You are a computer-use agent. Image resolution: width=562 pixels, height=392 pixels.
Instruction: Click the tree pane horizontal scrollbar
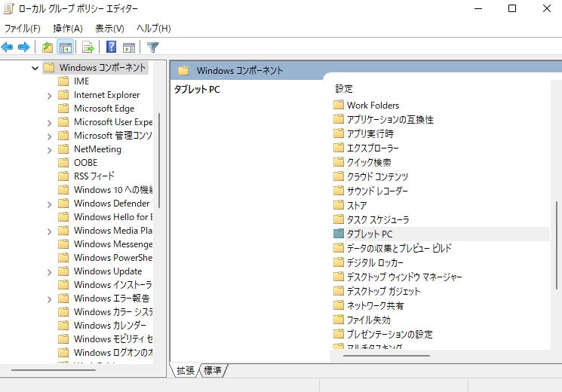click(54, 370)
